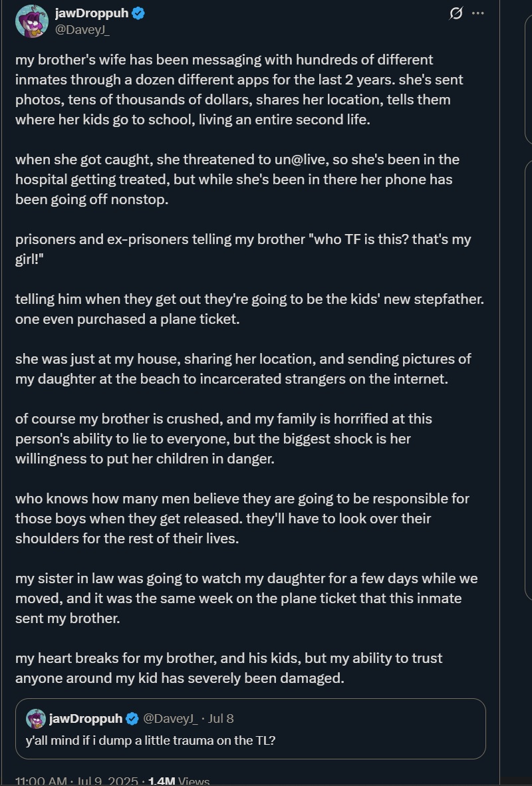Click the paragraph starting "my brother's wife"
Viewport: 532px width, 786px height.
(x=239, y=90)
